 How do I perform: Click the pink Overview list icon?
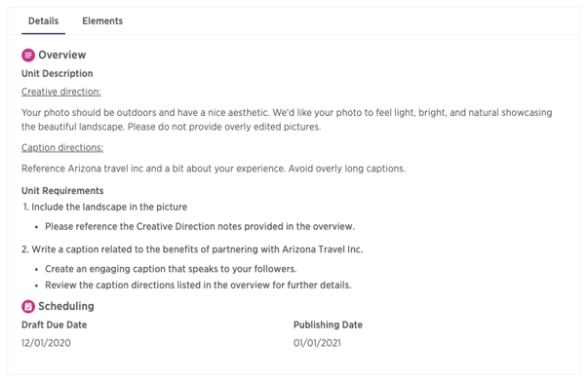pos(28,56)
